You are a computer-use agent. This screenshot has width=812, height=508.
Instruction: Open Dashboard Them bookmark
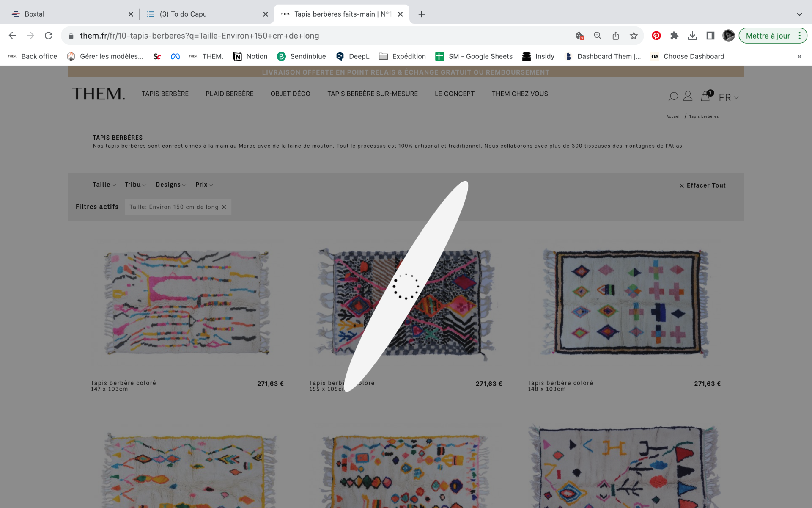[602, 56]
